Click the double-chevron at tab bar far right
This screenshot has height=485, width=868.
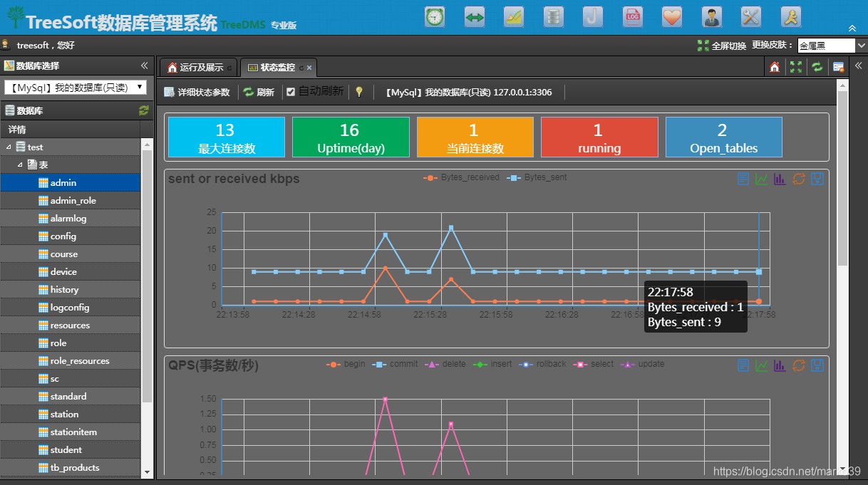point(859,66)
